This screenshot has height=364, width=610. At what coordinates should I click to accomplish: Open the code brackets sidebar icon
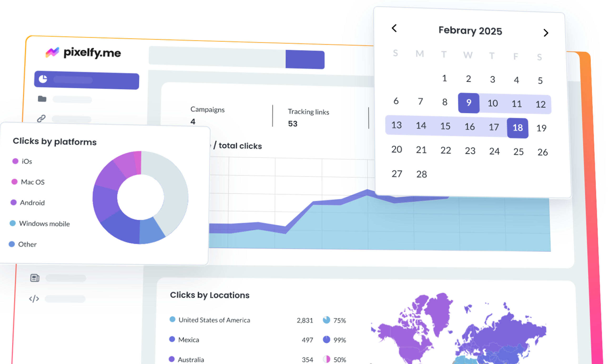click(34, 298)
